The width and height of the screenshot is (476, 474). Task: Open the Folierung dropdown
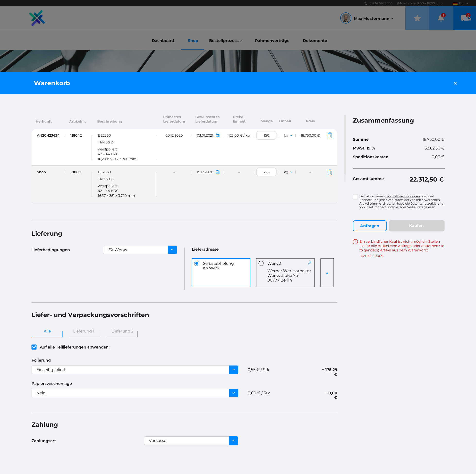coord(233,370)
